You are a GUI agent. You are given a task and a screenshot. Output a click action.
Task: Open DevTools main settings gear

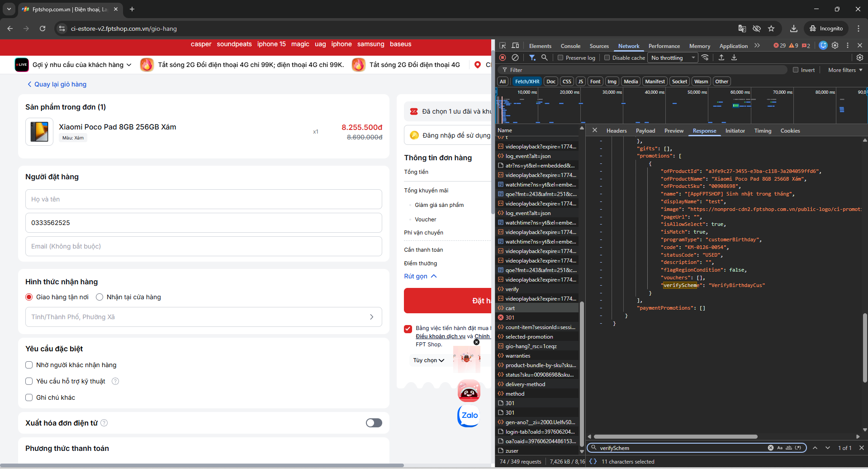[x=835, y=45]
